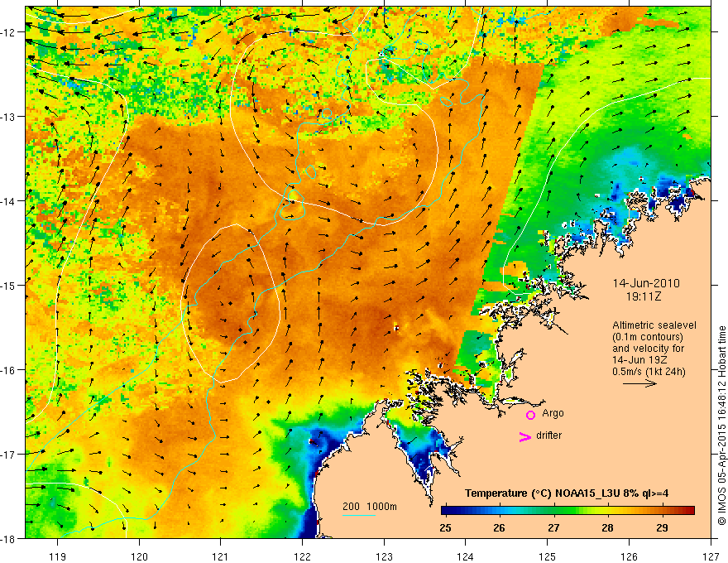Click the magenta drifter arrowhead legend symbol

[524, 436]
